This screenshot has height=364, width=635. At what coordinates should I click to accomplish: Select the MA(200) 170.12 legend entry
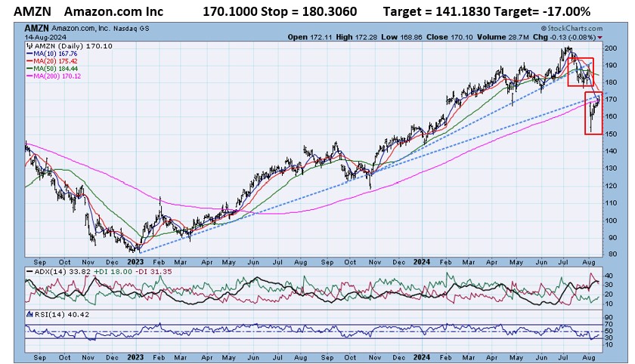coord(54,76)
